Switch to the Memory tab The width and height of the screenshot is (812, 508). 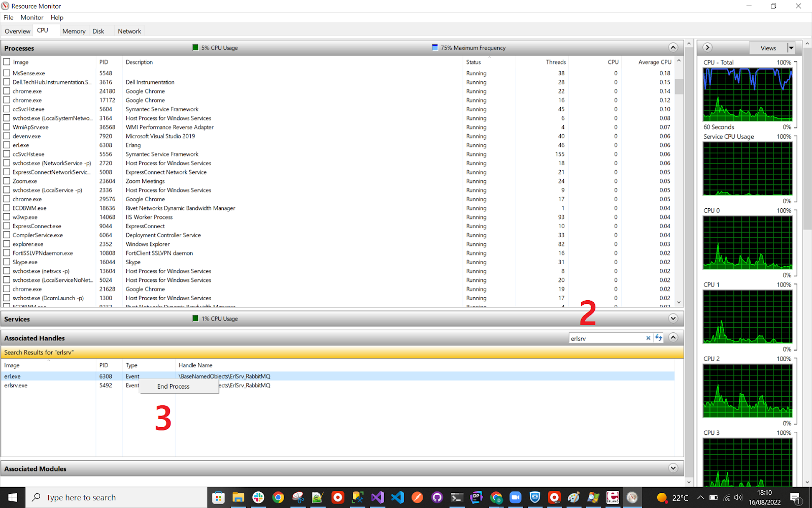74,31
